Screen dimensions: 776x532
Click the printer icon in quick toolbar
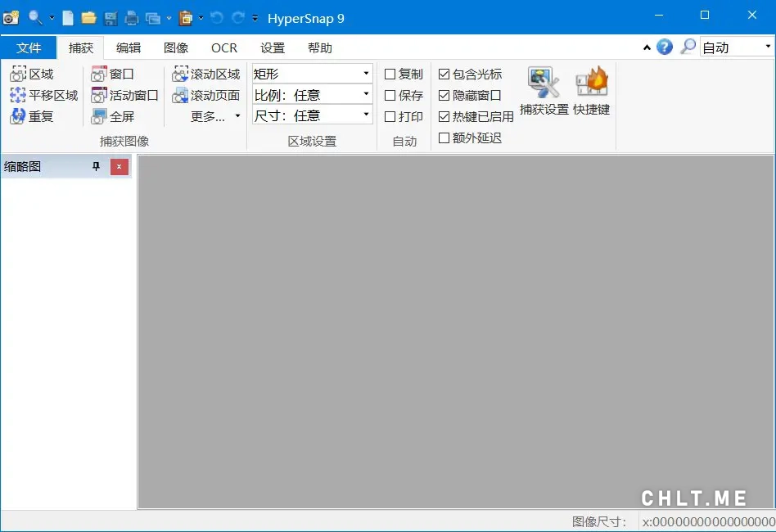click(132, 19)
